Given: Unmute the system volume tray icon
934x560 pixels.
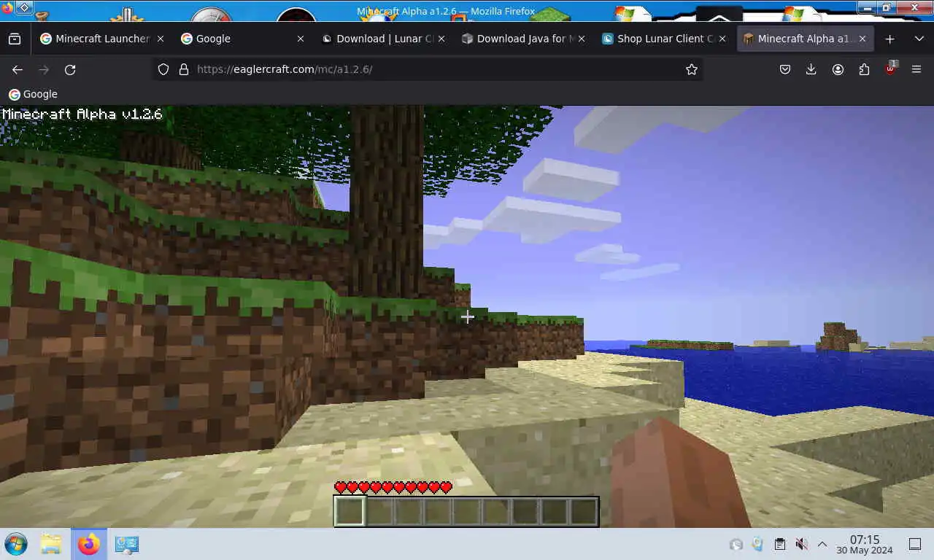Looking at the screenshot, I should 801,544.
